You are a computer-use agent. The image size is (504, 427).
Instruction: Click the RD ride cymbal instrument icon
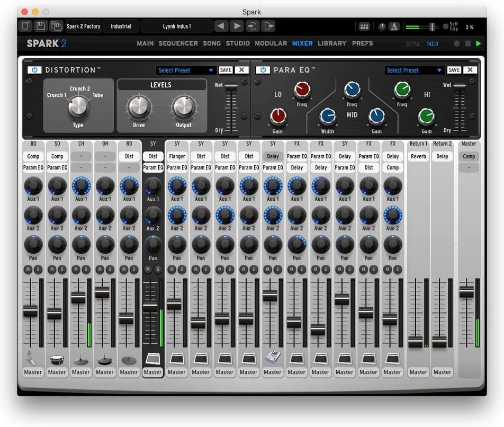(x=129, y=360)
